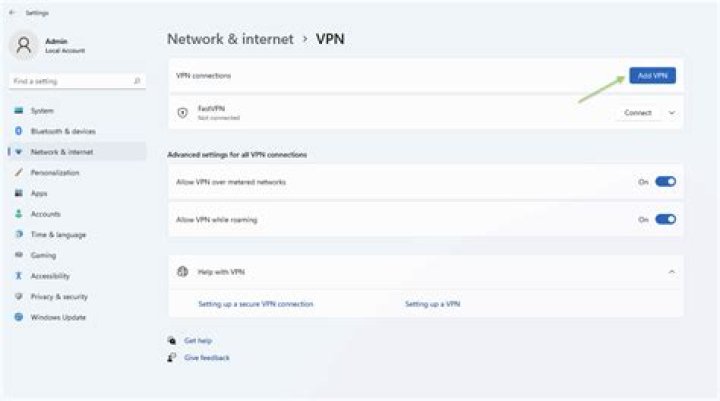Click the Personalization brush icon
The height and width of the screenshot is (401, 720).
pyautogui.click(x=19, y=172)
